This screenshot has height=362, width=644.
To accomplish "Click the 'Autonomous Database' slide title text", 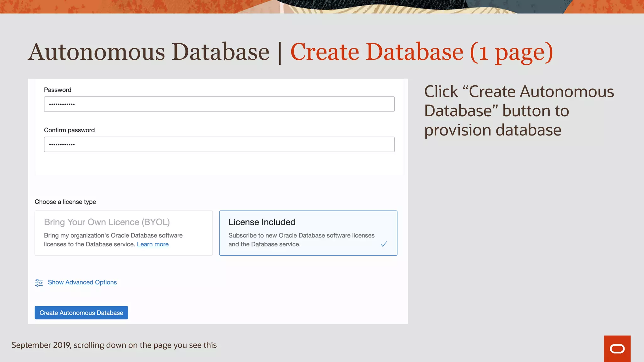I will tap(149, 52).
